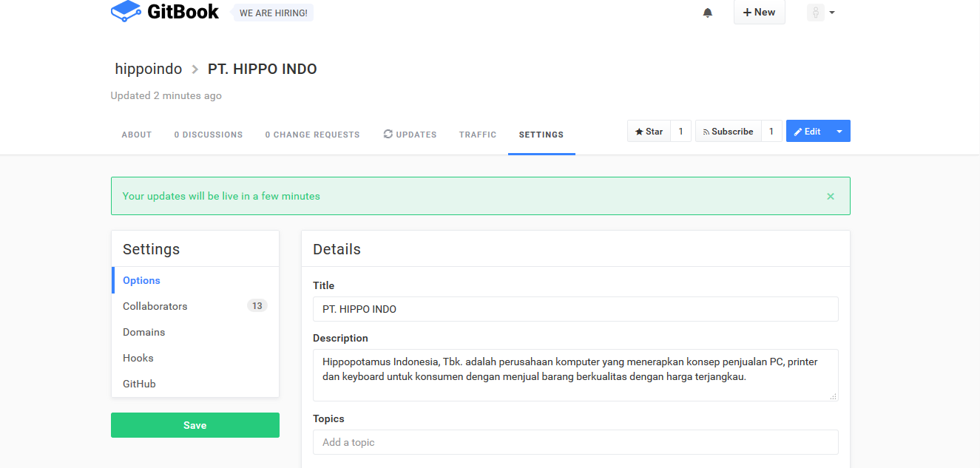Open the Discussions tab
The width and height of the screenshot is (980, 468).
pyautogui.click(x=209, y=135)
